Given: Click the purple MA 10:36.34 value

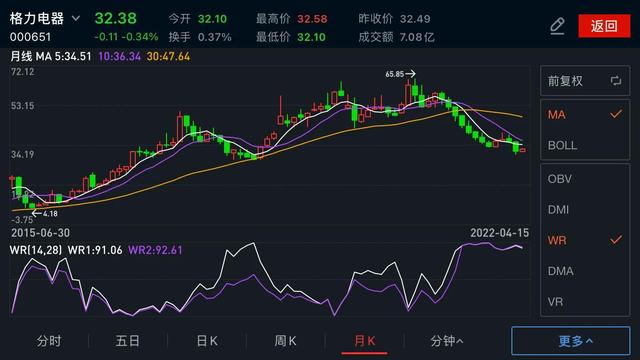Looking at the screenshot, I should (x=120, y=56).
